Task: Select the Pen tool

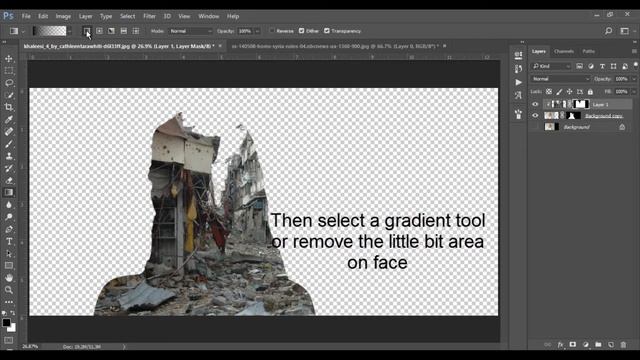Action: point(9,229)
